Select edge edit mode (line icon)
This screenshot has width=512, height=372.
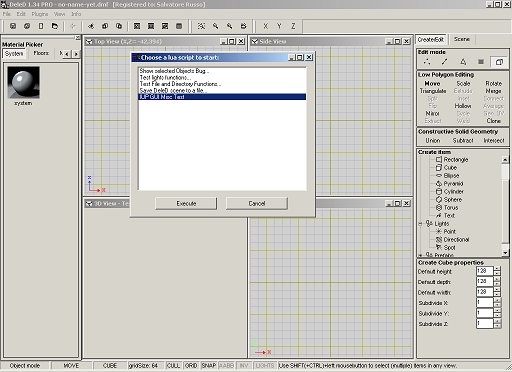click(x=445, y=62)
